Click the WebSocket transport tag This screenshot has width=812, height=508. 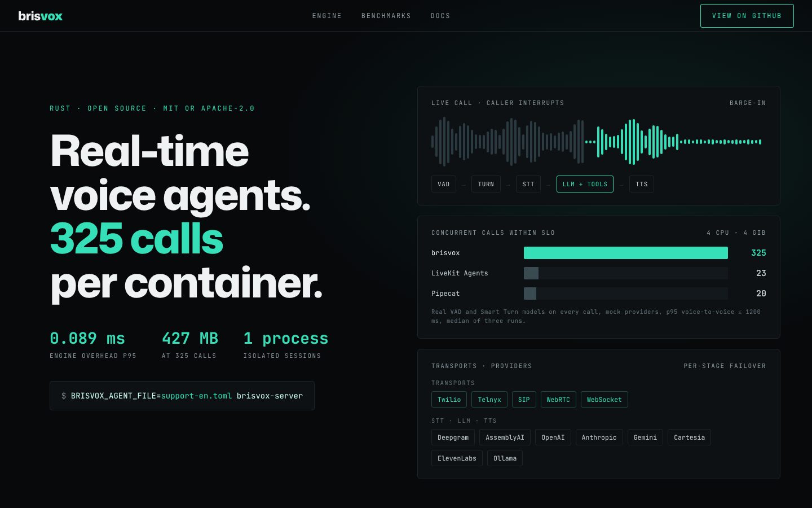pos(604,400)
